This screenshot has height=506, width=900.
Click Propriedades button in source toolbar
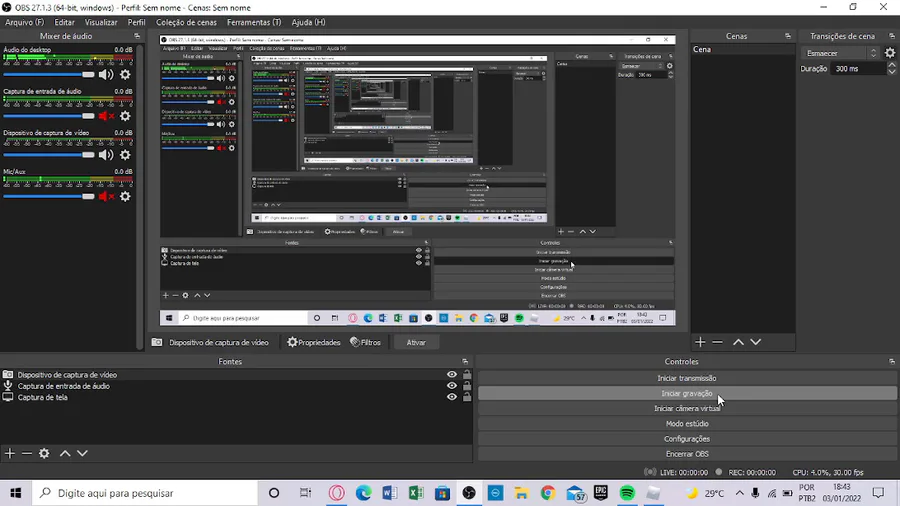(x=314, y=342)
